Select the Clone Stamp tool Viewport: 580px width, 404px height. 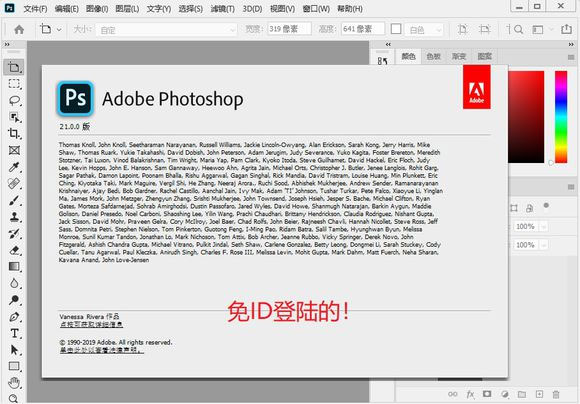tap(14, 217)
